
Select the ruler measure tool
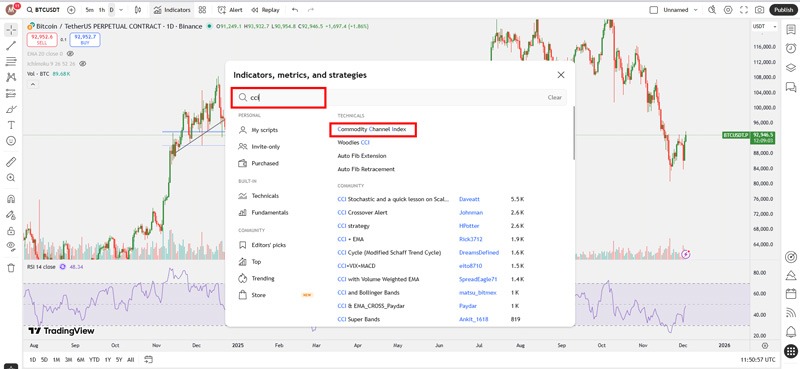(11, 162)
